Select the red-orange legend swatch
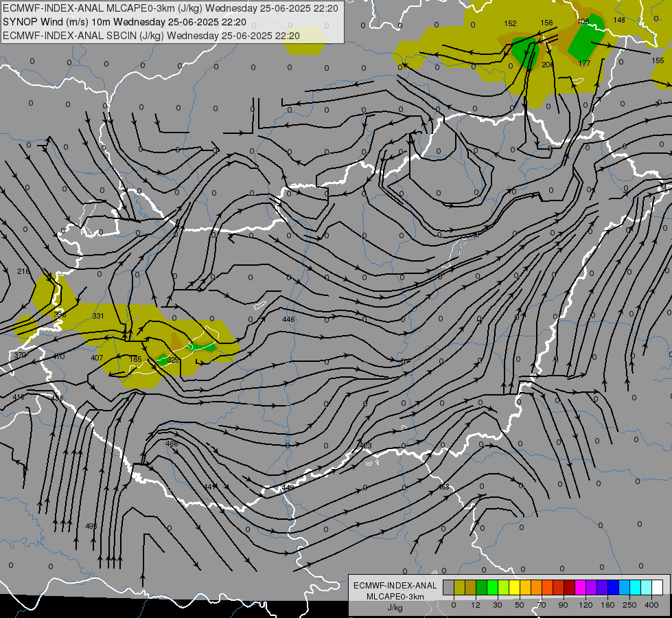 (x=548, y=587)
